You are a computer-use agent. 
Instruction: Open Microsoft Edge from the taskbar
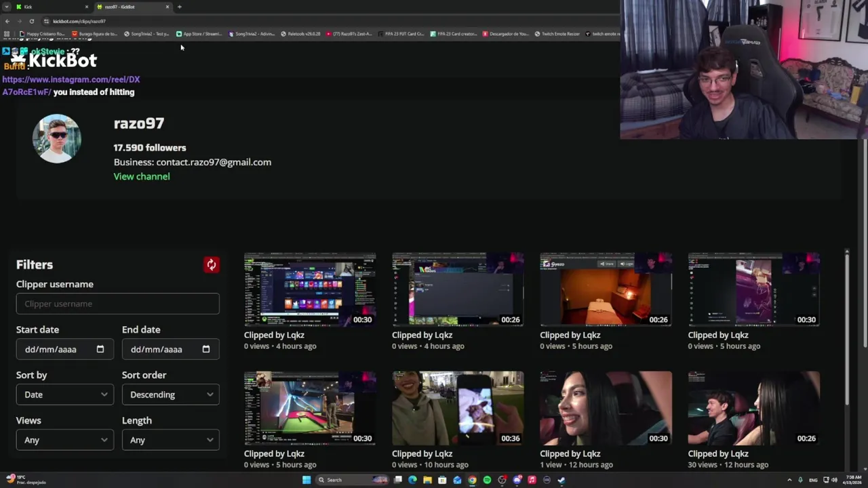[x=412, y=480]
